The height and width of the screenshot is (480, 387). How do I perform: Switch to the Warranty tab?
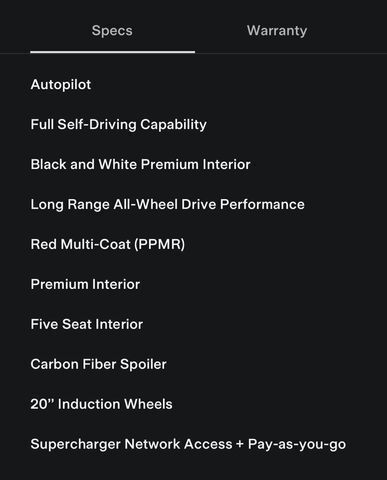point(277,31)
